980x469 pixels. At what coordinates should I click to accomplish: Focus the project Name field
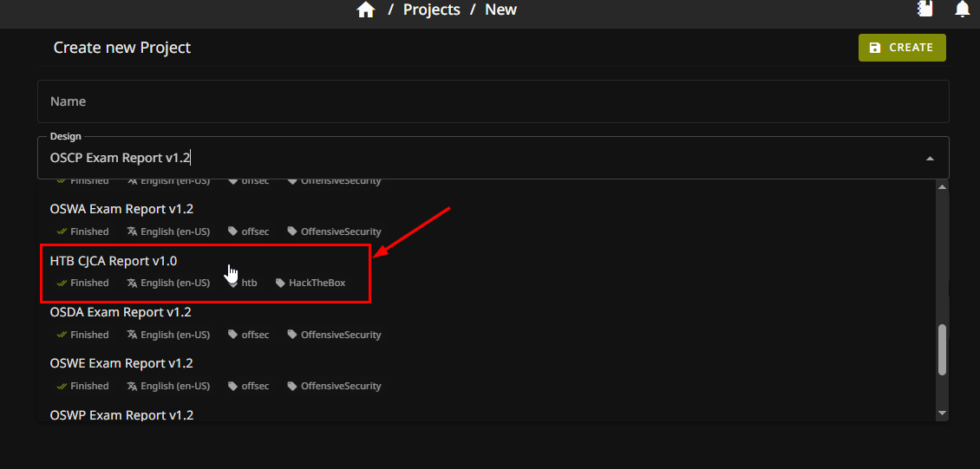tap(493, 101)
